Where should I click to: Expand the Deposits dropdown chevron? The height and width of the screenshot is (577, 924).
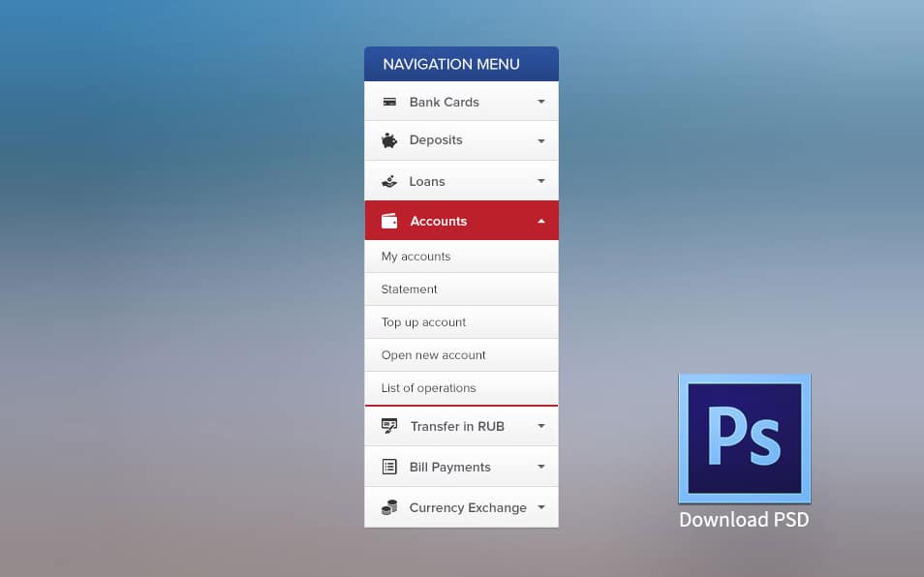click(x=541, y=139)
